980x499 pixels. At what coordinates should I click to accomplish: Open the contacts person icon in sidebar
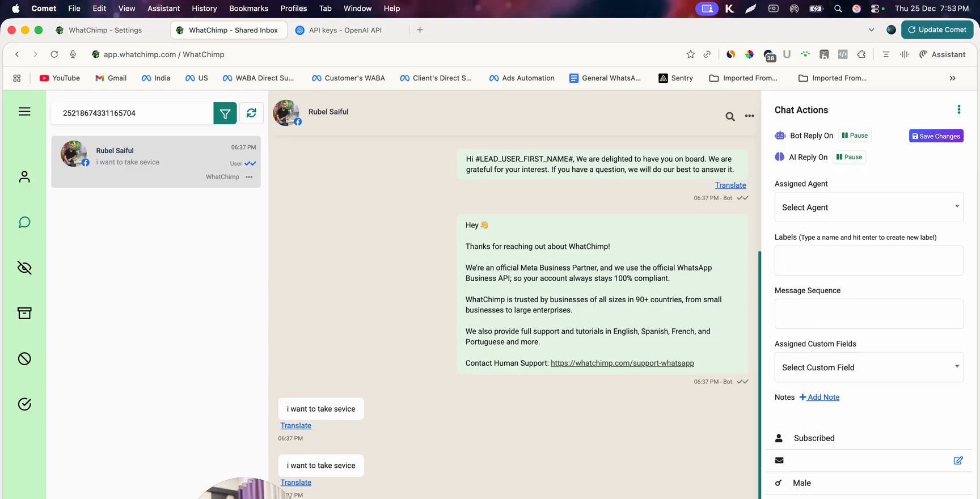tap(24, 177)
